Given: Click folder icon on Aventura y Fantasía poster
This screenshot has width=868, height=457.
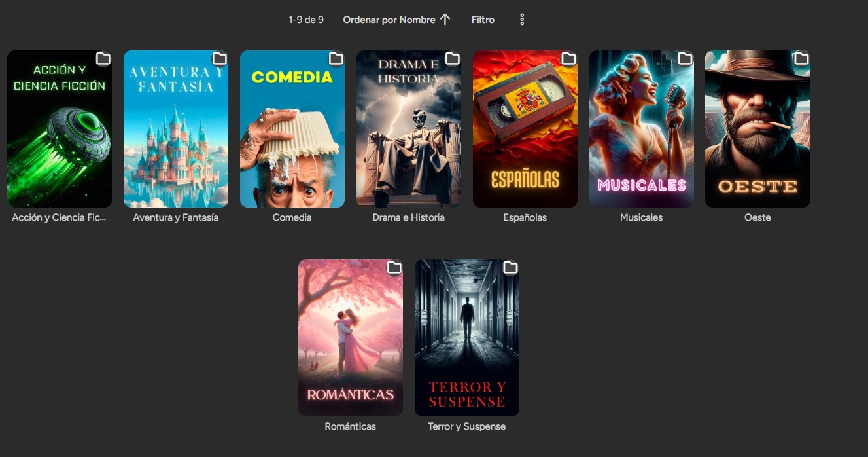Looking at the screenshot, I should pos(219,60).
